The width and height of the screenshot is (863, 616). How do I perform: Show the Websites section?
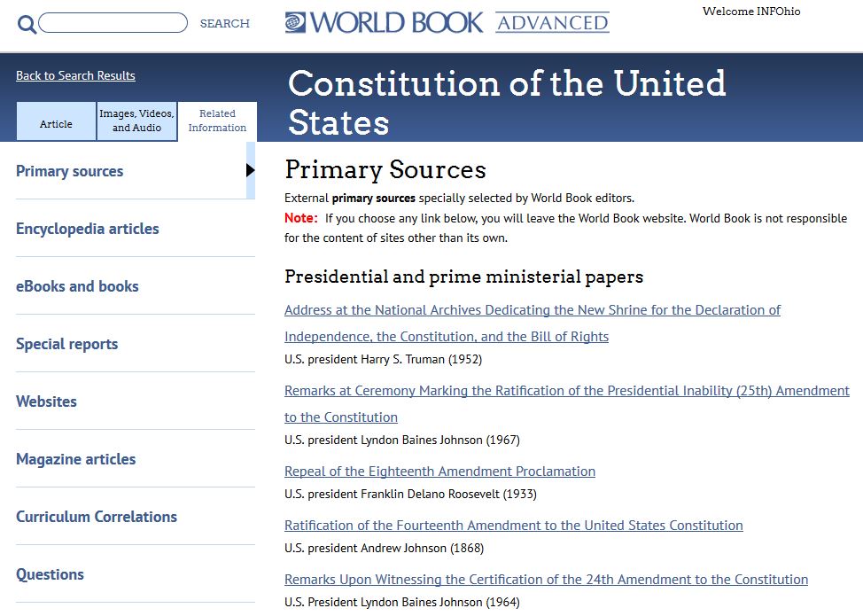[x=46, y=402]
